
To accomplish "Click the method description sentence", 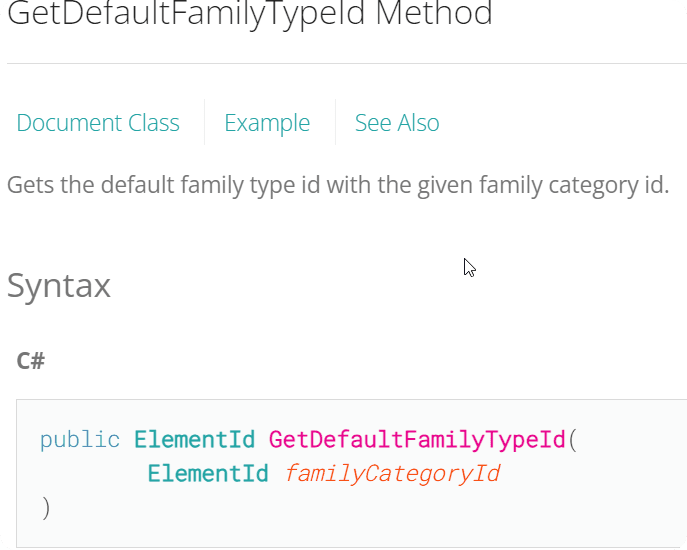I will tap(338, 185).
